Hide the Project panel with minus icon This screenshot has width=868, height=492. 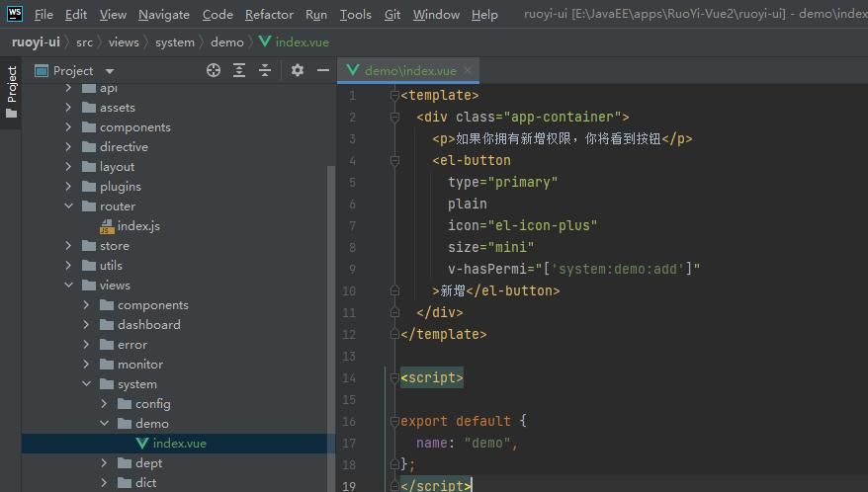[323, 70]
